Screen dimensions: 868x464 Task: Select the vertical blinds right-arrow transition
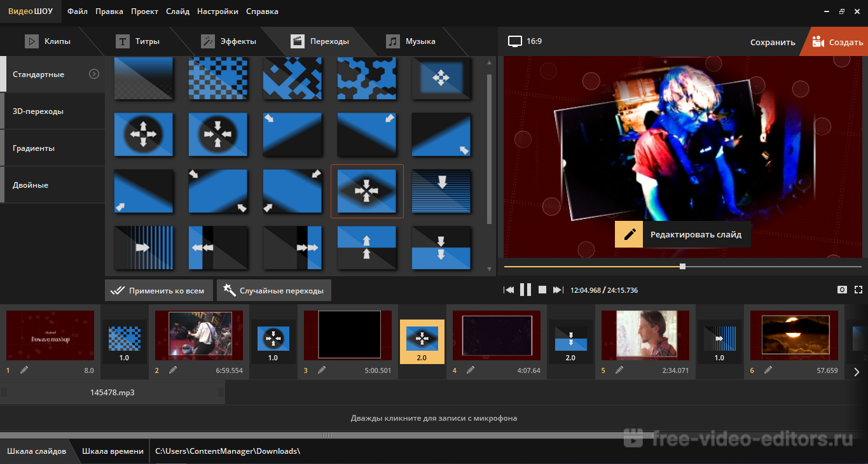tap(144, 248)
